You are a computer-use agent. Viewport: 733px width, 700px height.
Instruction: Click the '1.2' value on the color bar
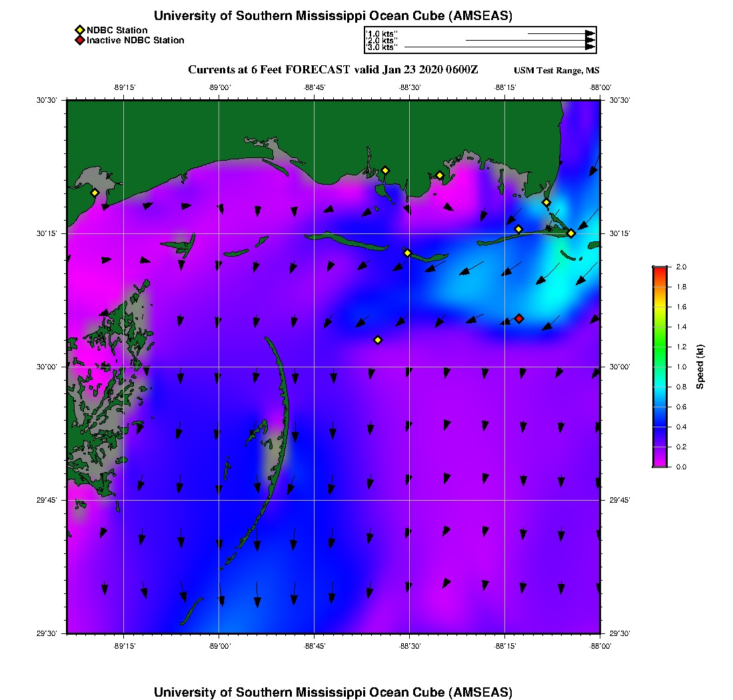point(681,347)
